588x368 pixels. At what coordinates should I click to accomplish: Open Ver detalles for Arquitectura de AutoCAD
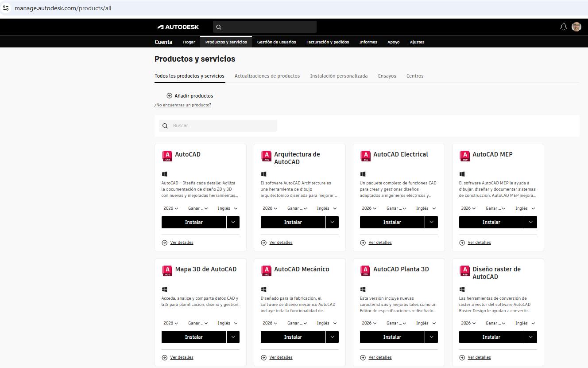click(x=281, y=243)
